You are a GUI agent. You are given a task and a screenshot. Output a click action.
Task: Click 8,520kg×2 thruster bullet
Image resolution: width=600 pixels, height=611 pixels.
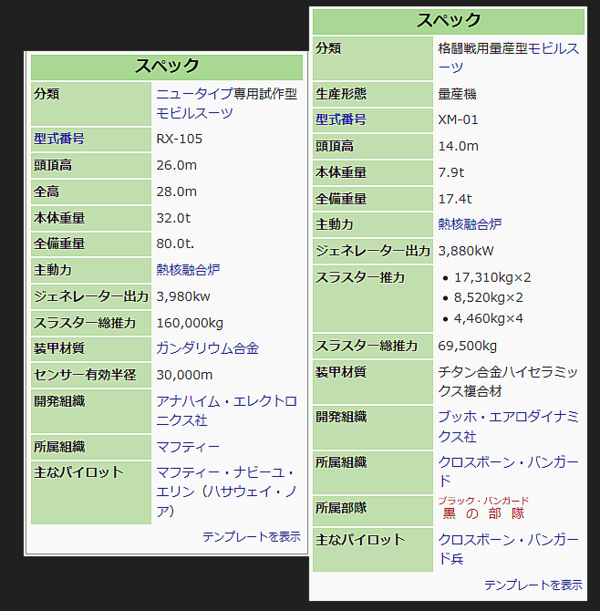pos(489,298)
